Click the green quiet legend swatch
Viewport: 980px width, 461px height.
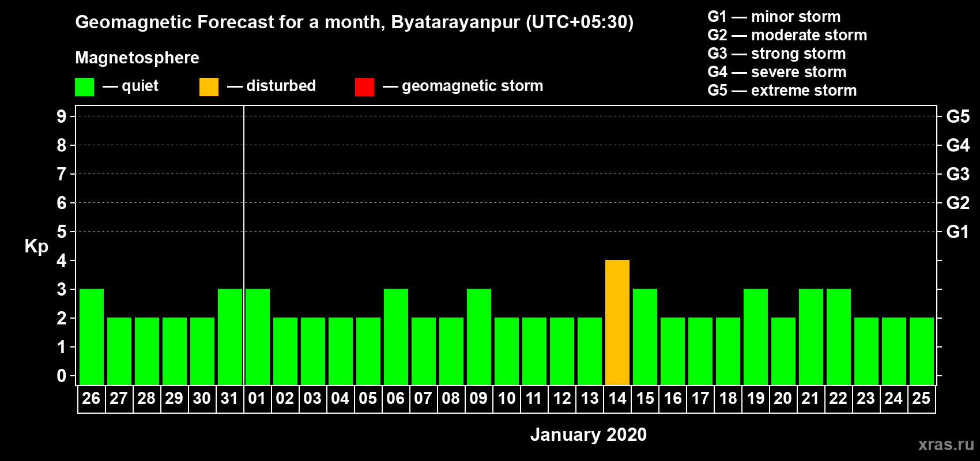point(84,87)
